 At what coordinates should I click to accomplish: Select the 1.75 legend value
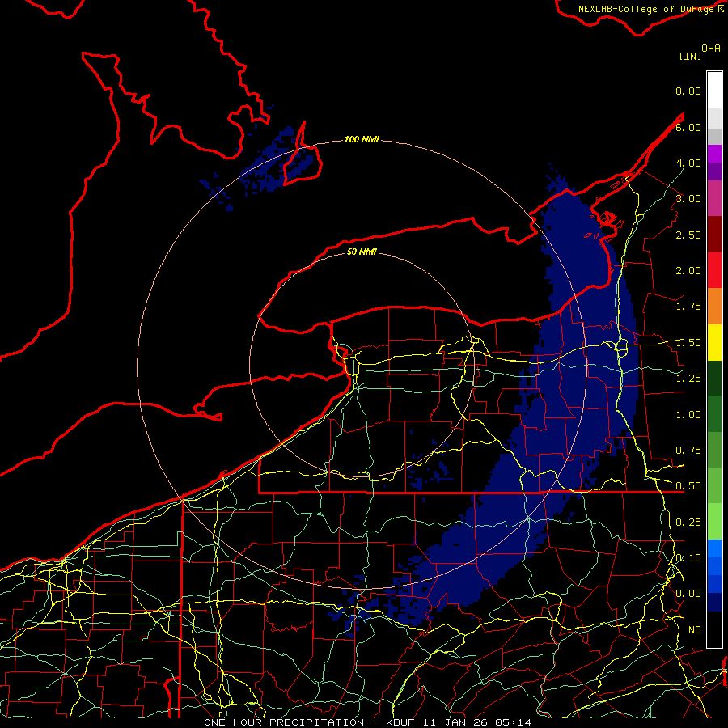point(688,307)
